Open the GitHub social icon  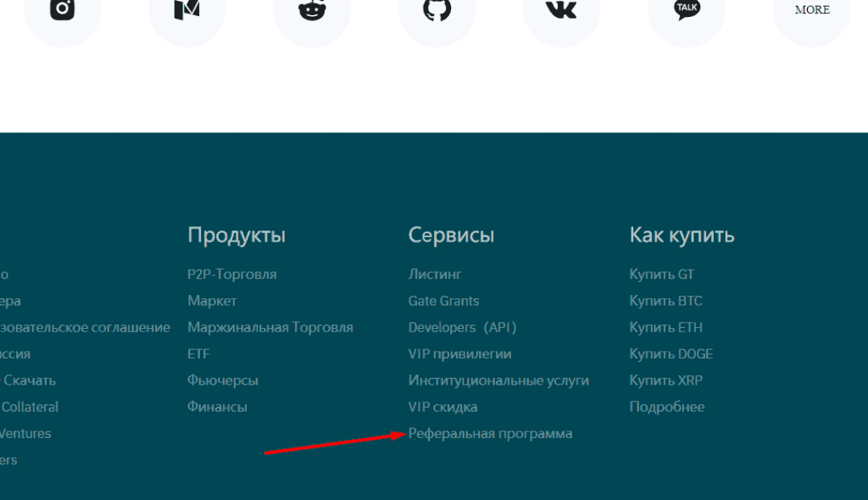(437, 9)
